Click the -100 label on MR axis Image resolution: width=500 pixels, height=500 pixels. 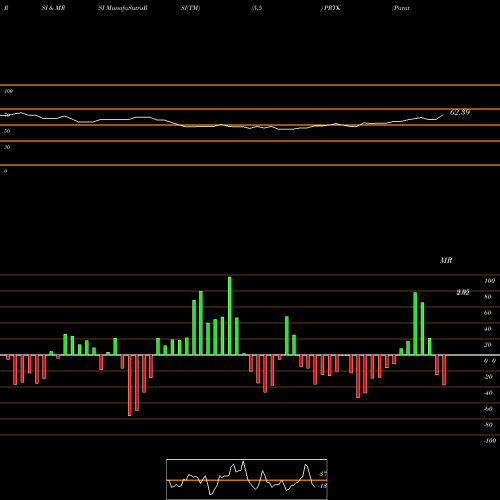pos(490,441)
